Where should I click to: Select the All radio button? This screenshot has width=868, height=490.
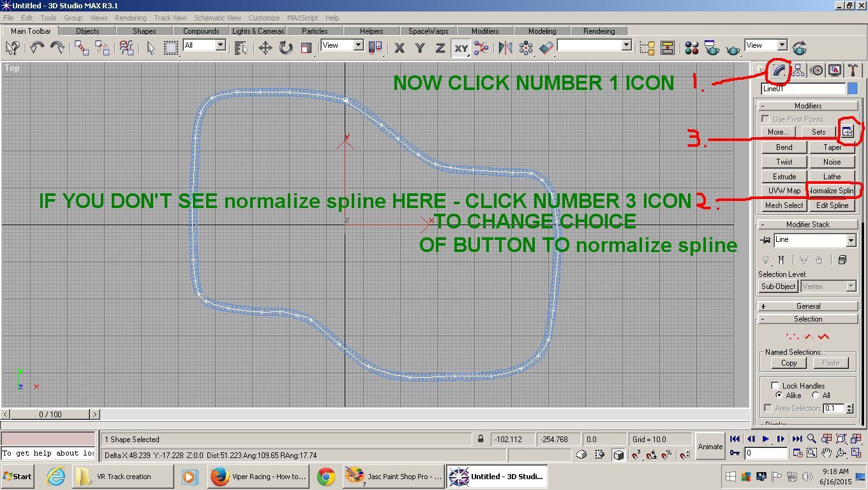pyautogui.click(x=816, y=396)
